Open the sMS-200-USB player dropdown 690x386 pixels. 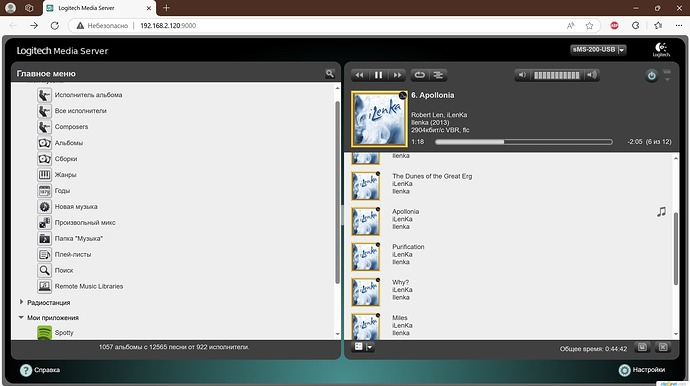598,50
